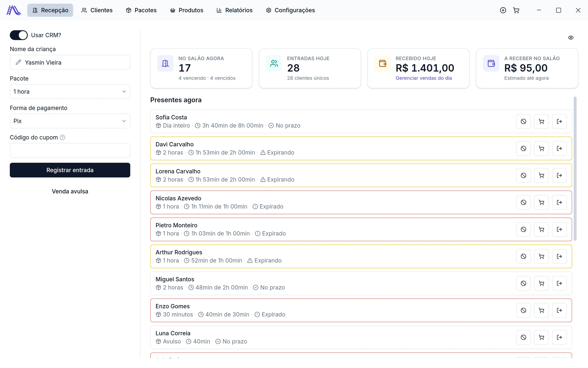Screen dimensions: 588x368
Task: Click the cancel icon on Sofia Costa's row
Action: point(523,121)
